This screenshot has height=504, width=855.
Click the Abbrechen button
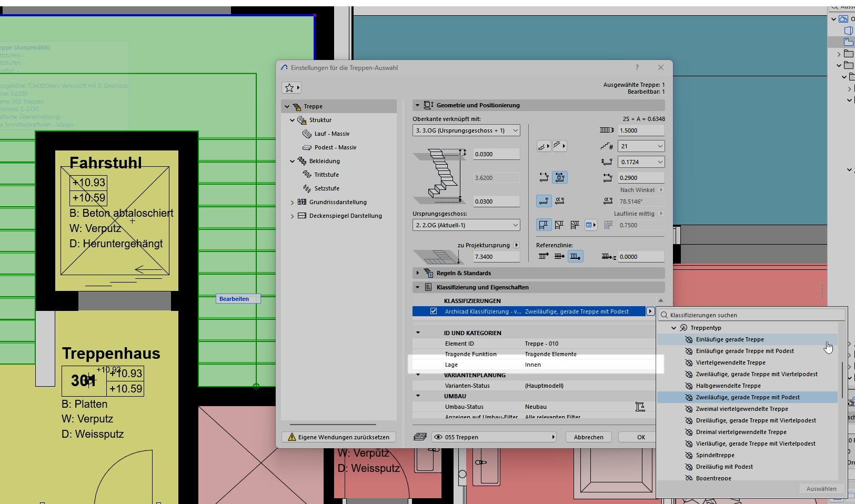pos(588,437)
